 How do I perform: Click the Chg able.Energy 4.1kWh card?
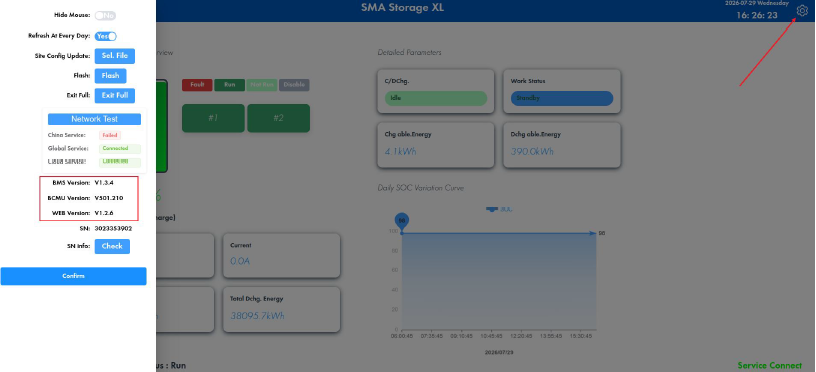436,145
